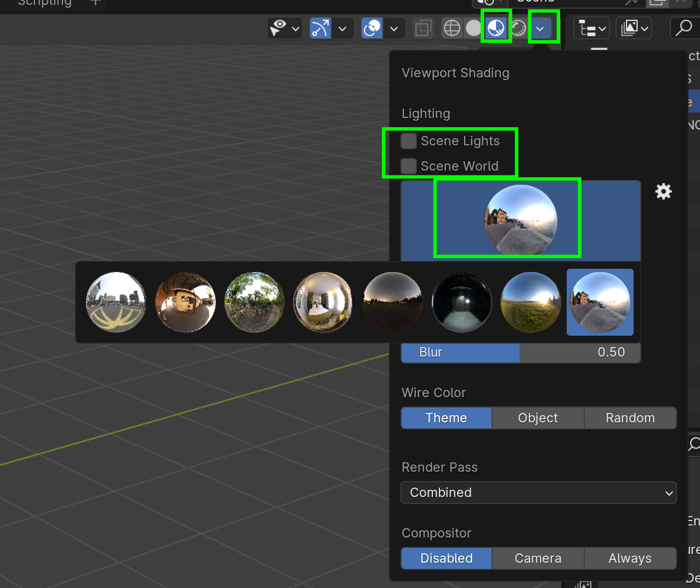Pick the sunset field HDRI thumbnail

[530, 302]
